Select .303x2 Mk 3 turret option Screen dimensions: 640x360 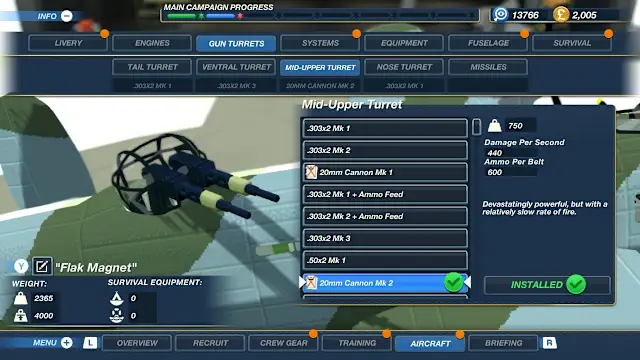[x=385, y=238]
